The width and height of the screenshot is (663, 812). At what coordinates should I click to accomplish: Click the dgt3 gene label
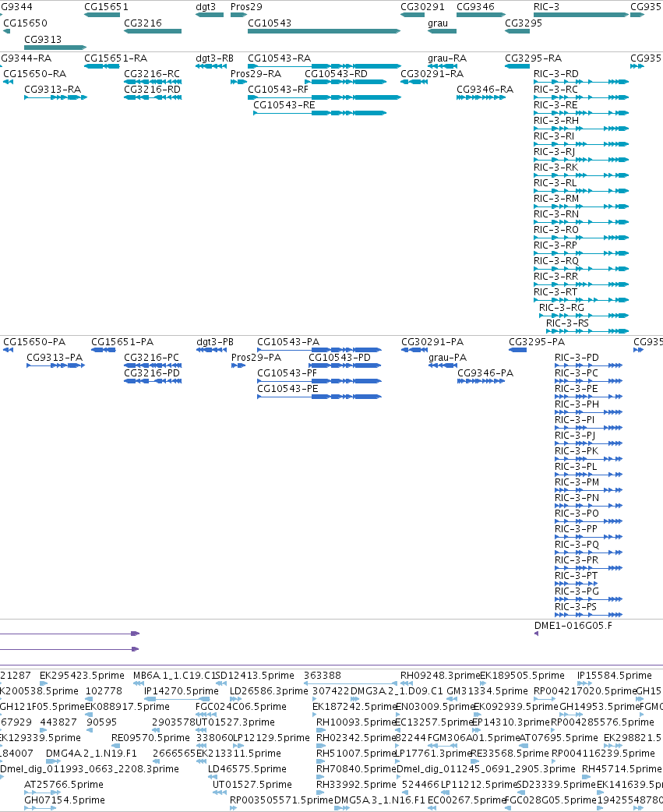[x=206, y=7]
